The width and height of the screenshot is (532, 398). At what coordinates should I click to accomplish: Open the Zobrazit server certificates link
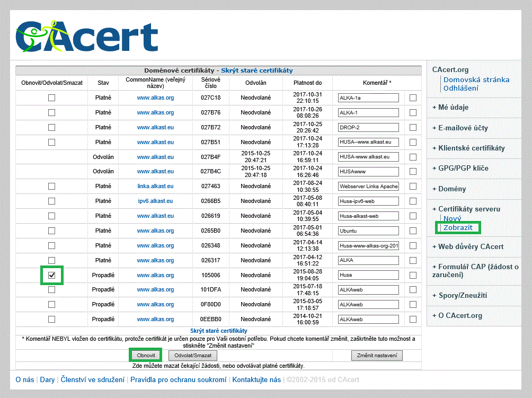pos(458,227)
